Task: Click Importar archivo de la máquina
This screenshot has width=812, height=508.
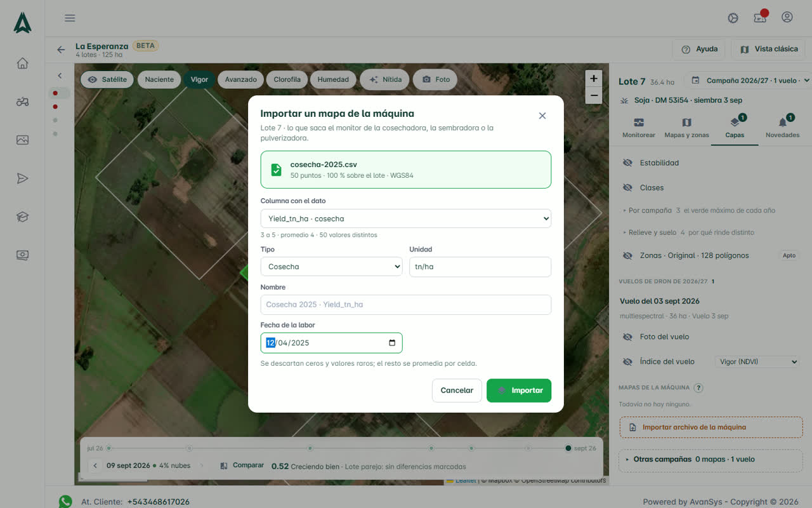Action: coord(710,427)
